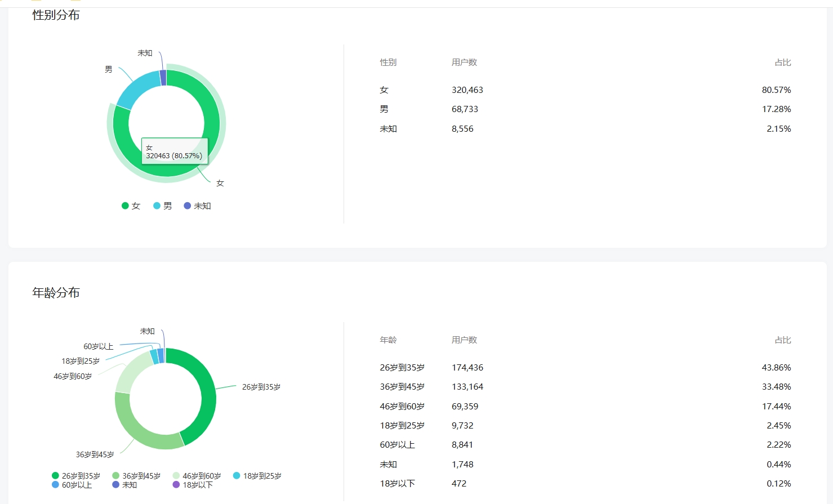This screenshot has height=504, width=833.
Task: Click 18岁以下 row in age table
Action: [397, 484]
